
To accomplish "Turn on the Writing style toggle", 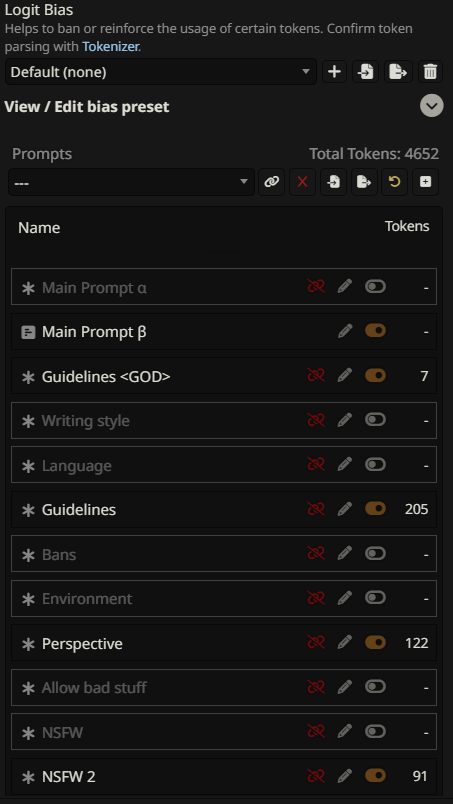I will pyautogui.click(x=376, y=419).
